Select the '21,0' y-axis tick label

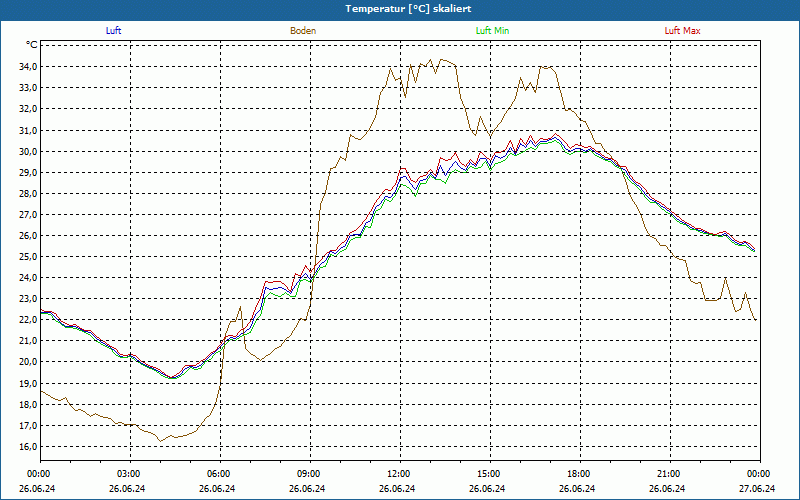coord(28,341)
